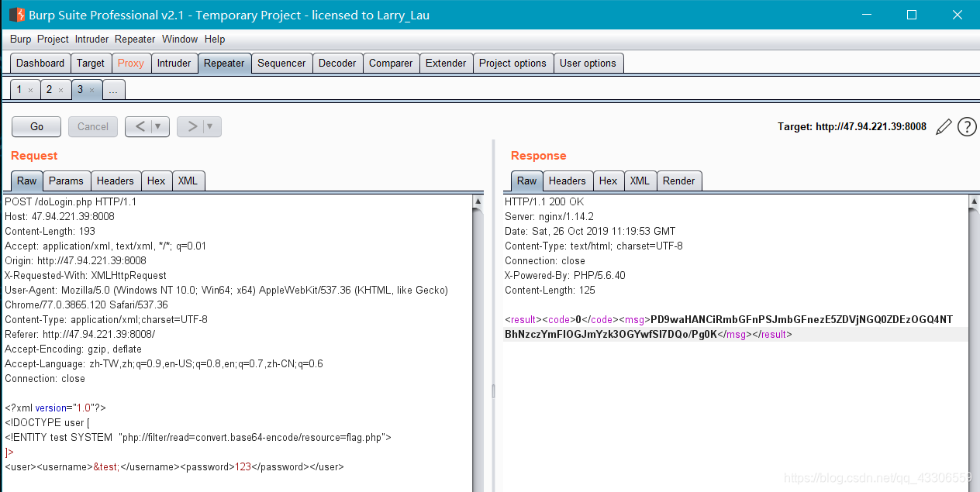Screen dimensions: 980x492
Task: Switch to the Dashboard tab
Action: 40,64
